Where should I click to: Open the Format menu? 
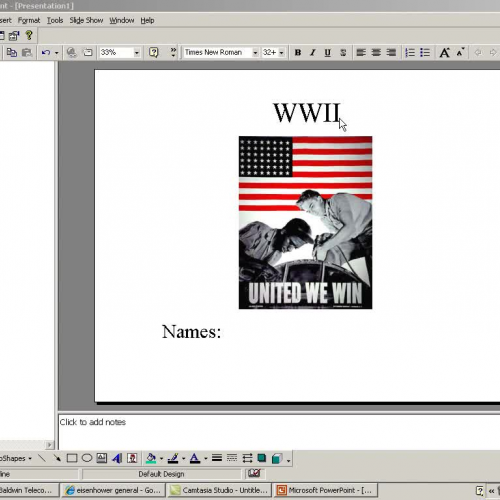[x=29, y=21]
